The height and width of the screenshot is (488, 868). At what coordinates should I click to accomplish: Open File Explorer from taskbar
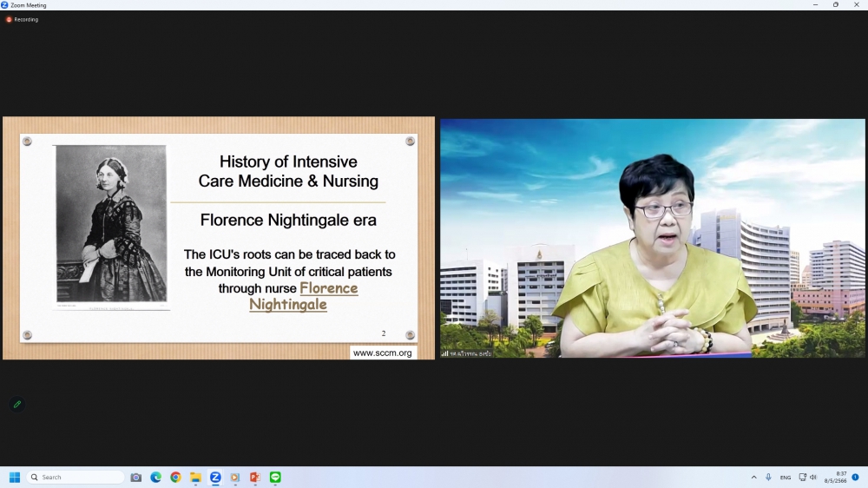pyautogui.click(x=196, y=478)
